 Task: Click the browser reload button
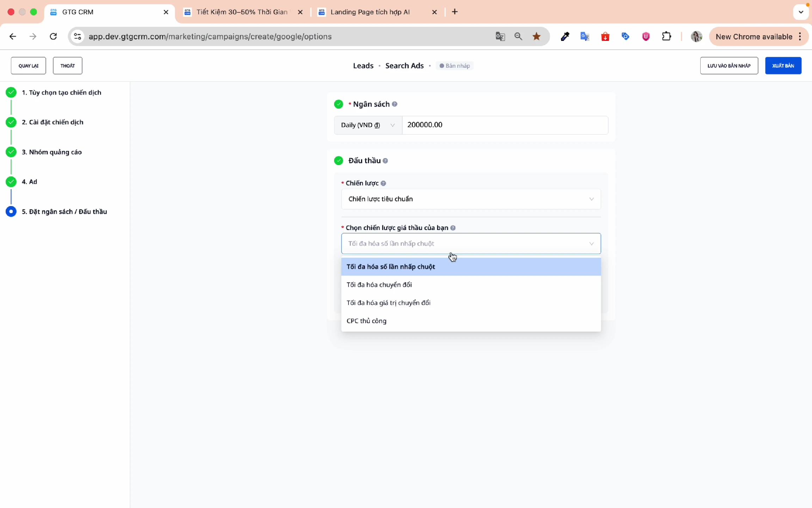[x=53, y=36]
